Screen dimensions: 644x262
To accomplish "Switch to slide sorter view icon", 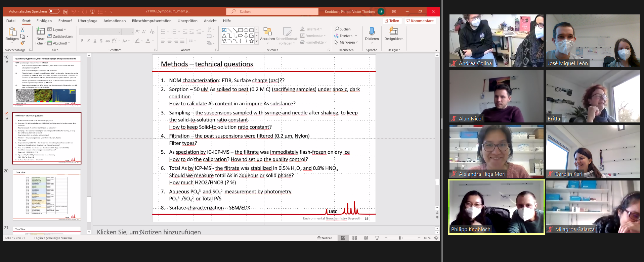I will point(354,238).
